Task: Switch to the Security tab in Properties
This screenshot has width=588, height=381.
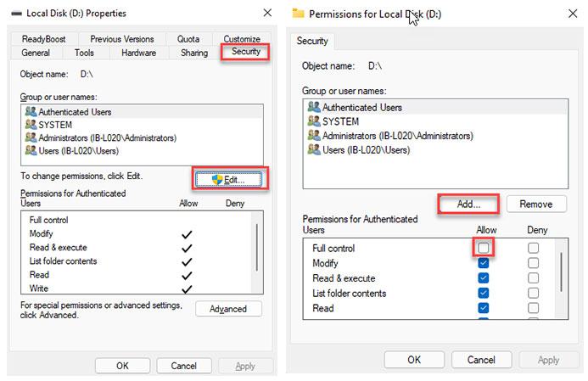Action: point(245,53)
